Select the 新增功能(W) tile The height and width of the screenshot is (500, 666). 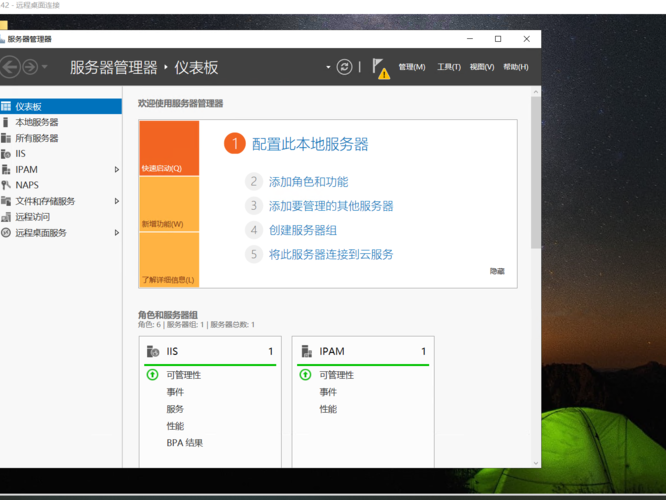point(169,204)
